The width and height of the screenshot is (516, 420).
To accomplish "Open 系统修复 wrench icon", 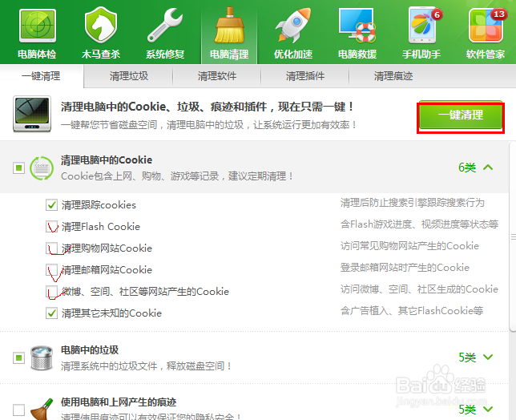I will click(164, 26).
